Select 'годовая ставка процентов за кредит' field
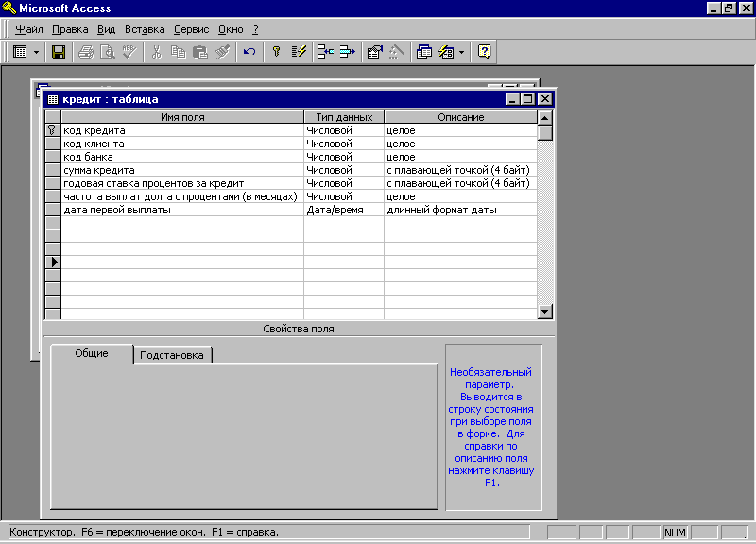Screen dimensions: 756x544 tap(182, 183)
